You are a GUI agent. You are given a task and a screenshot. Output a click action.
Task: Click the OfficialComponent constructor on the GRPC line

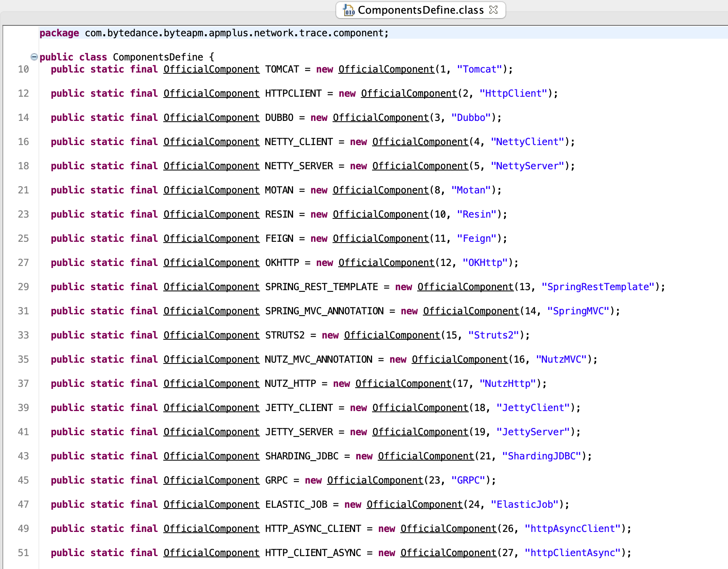tap(375, 480)
